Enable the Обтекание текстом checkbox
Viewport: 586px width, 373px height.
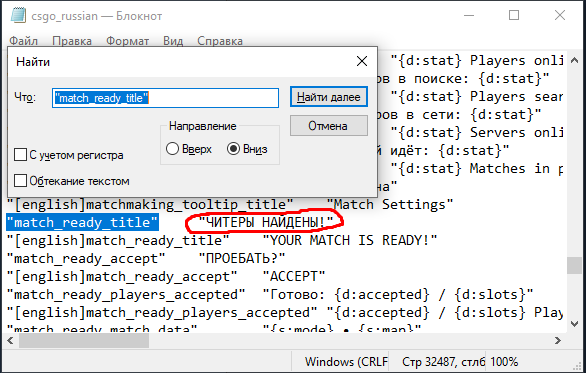(x=20, y=181)
